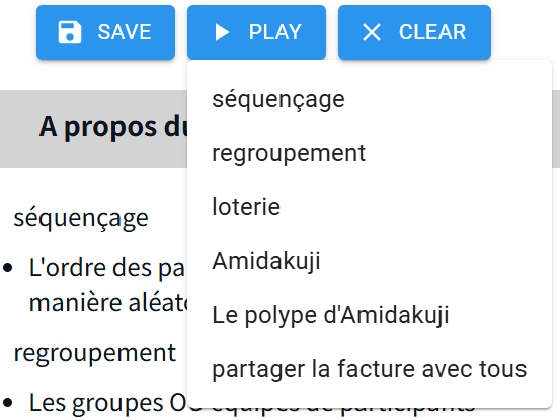Open the PLAY dropdown button
560x420 pixels.
(256, 32)
